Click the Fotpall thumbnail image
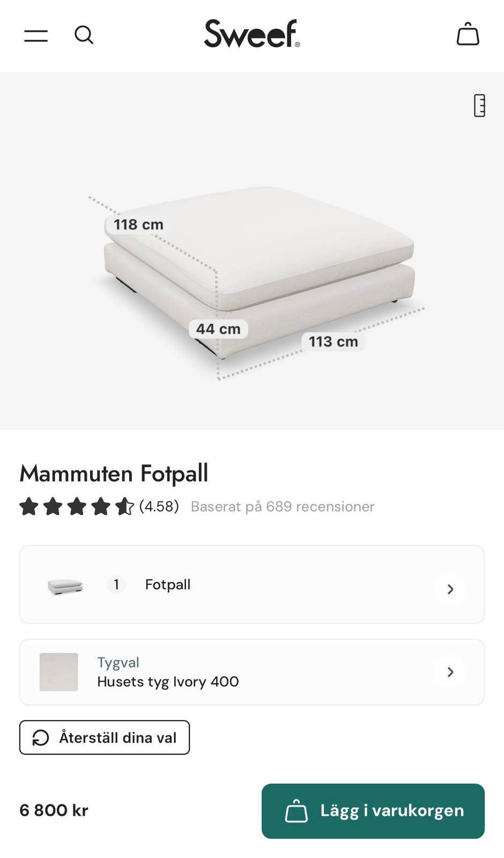This screenshot has width=504, height=858. [x=65, y=586]
